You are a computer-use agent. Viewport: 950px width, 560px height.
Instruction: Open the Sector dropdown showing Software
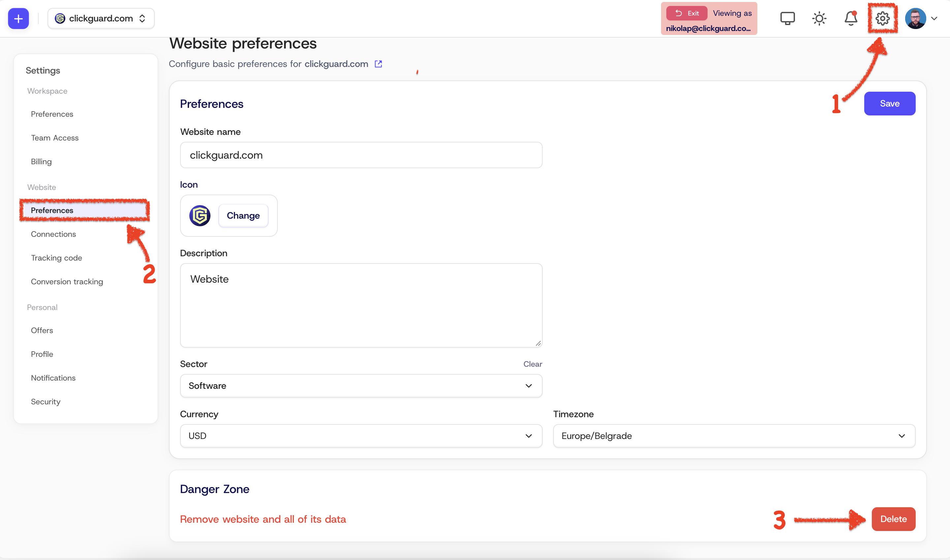click(361, 386)
